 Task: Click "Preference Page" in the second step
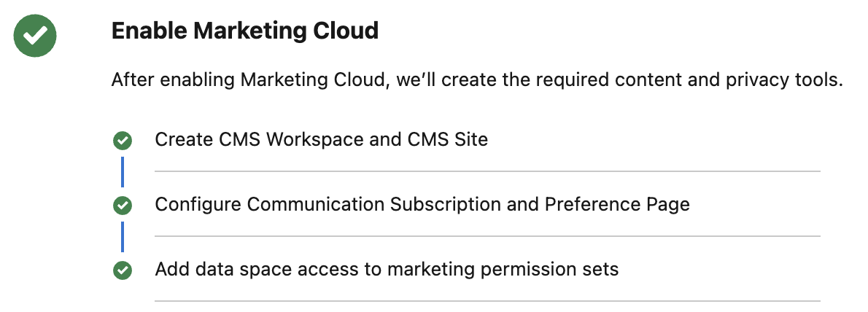[x=617, y=204]
